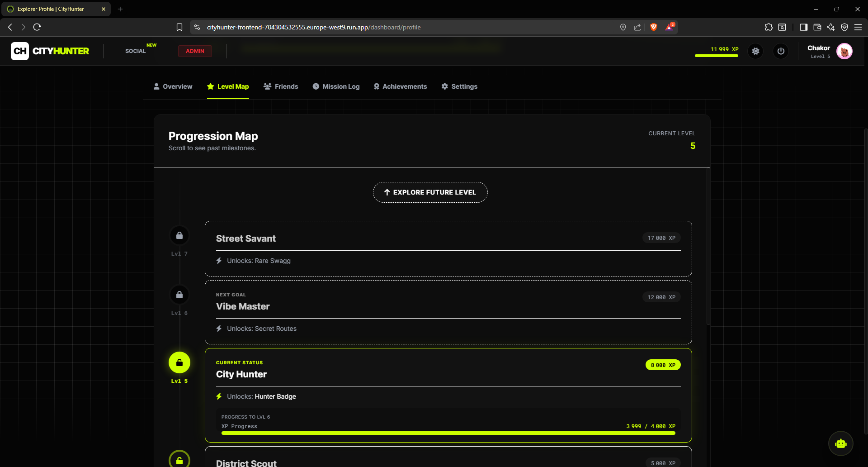Go back in browser history

[10, 27]
